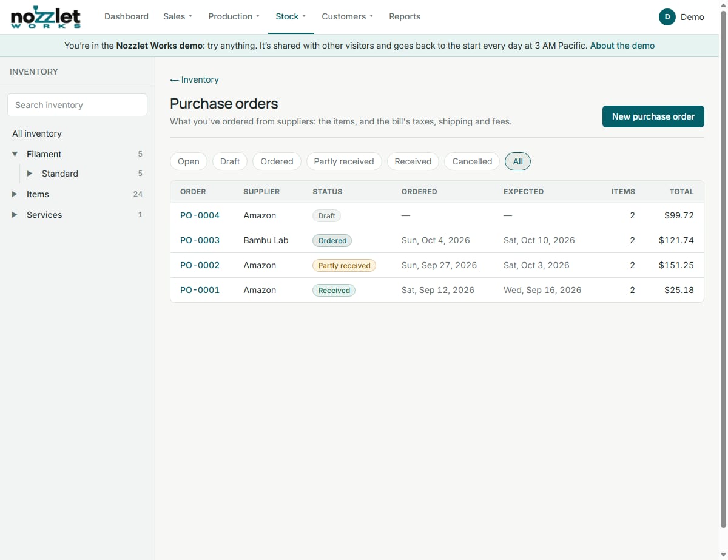This screenshot has height=560, width=728.
Task: Click the Sun, Sep 27, 2026 ordered date
Action: tap(439, 265)
